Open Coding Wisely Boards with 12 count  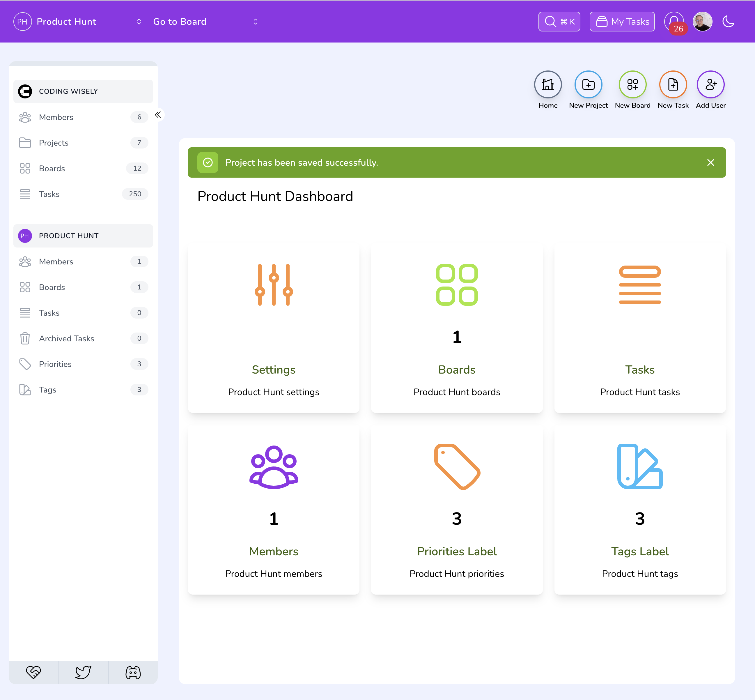click(83, 168)
